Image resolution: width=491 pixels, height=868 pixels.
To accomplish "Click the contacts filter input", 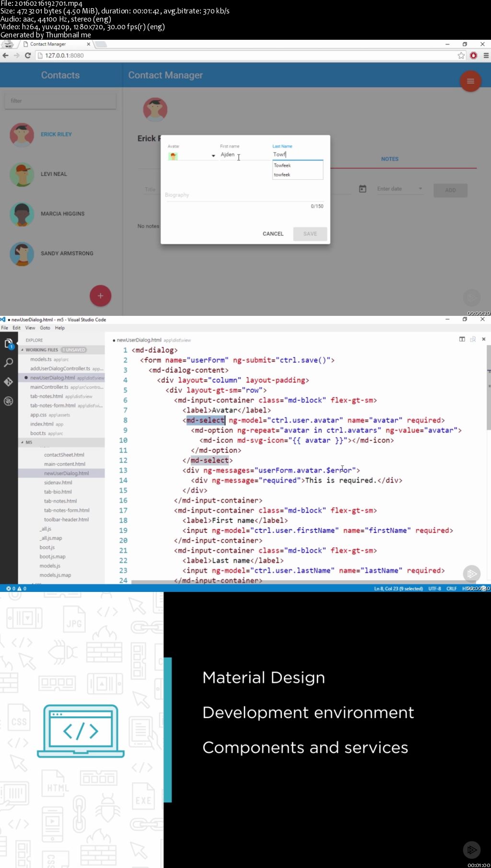I will click(60, 101).
